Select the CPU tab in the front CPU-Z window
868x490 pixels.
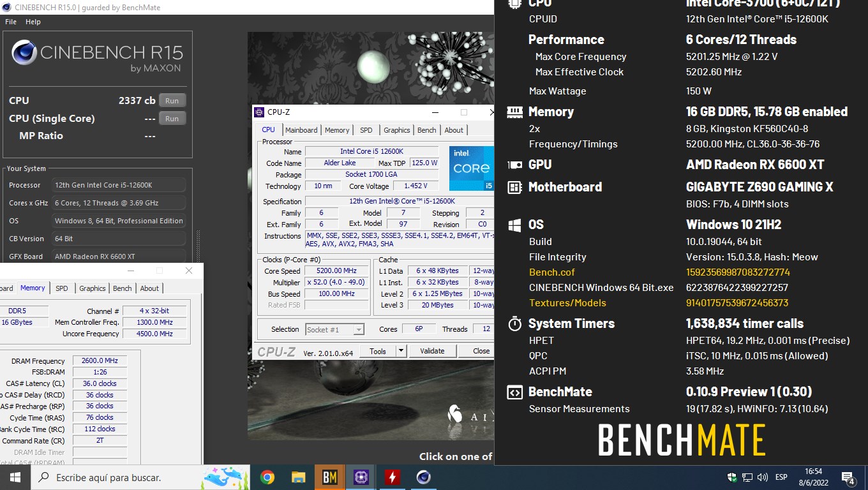click(x=269, y=130)
